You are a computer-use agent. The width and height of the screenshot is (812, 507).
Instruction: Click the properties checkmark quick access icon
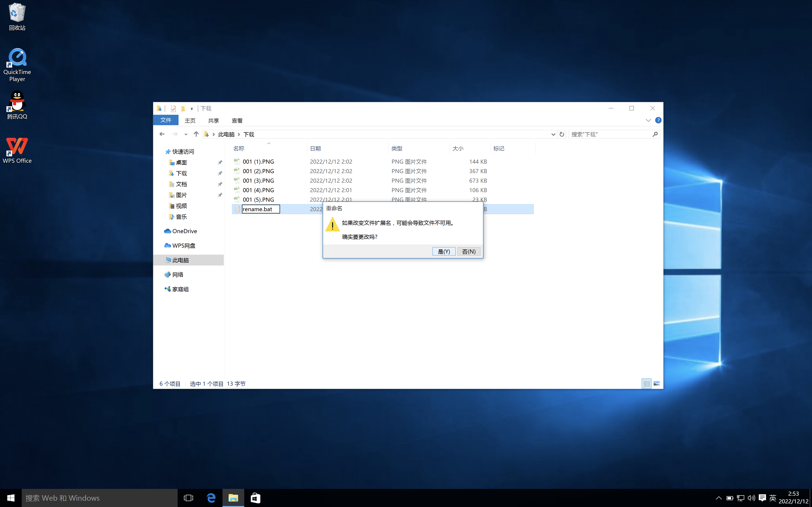pos(173,109)
